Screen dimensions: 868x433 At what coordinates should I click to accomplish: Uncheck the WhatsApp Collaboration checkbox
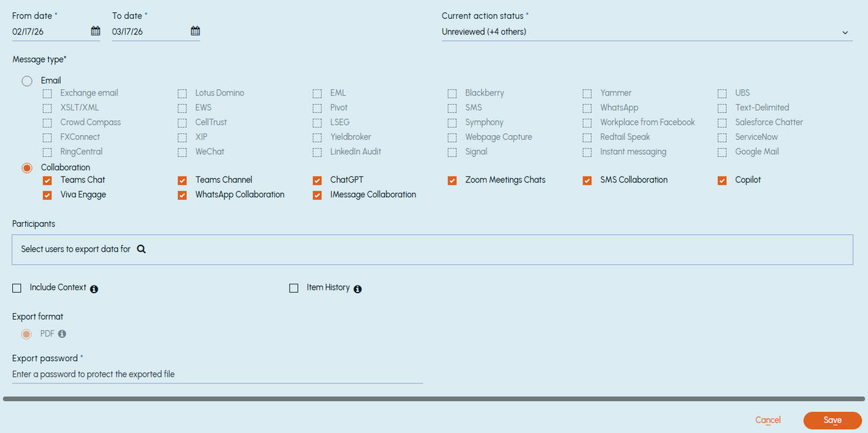182,195
